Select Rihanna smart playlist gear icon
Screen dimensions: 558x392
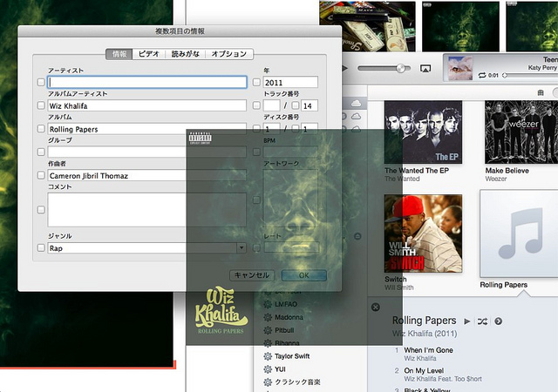tap(268, 343)
